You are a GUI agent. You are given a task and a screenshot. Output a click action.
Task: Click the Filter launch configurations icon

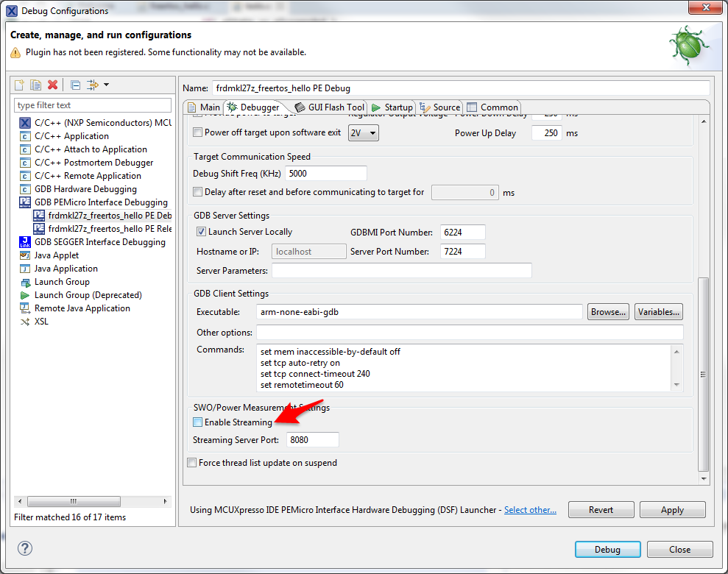pyautogui.click(x=93, y=85)
